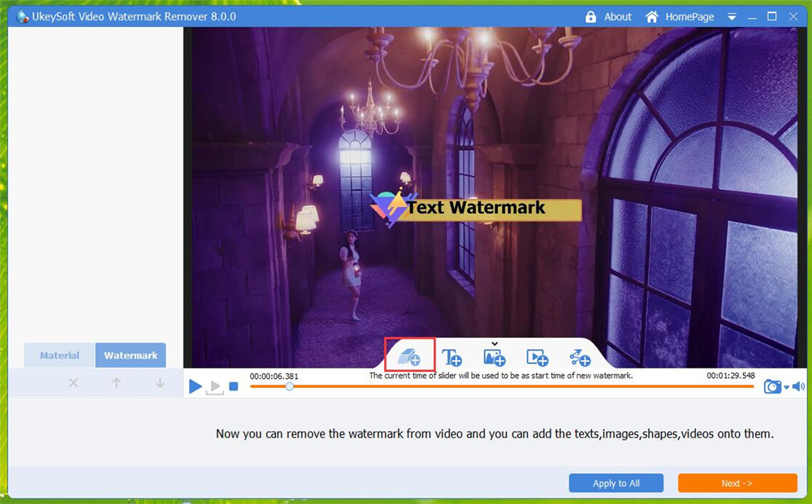The height and width of the screenshot is (504, 812).
Task: Play the video preview
Action: [195, 387]
